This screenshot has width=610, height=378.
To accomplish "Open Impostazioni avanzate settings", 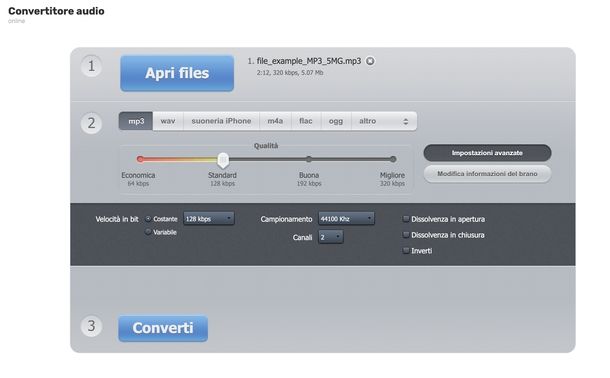I will click(x=487, y=153).
